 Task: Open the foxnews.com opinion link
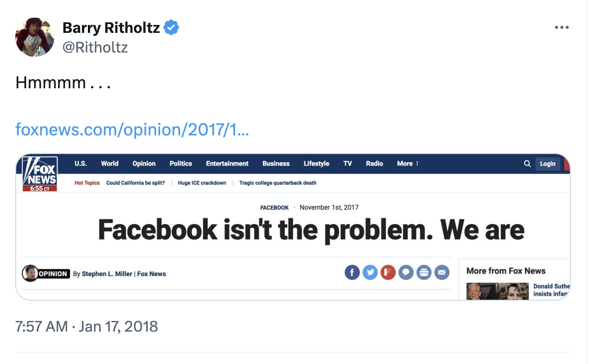(x=132, y=130)
